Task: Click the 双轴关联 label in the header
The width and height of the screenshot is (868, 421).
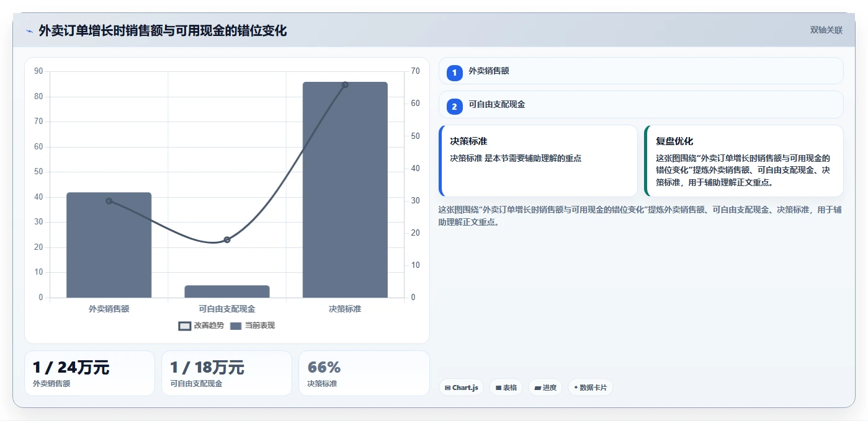Action: (826, 30)
